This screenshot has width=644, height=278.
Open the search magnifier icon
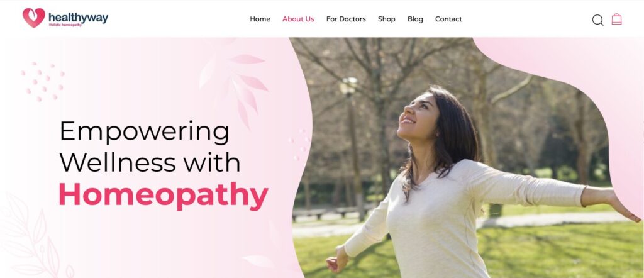click(x=597, y=19)
